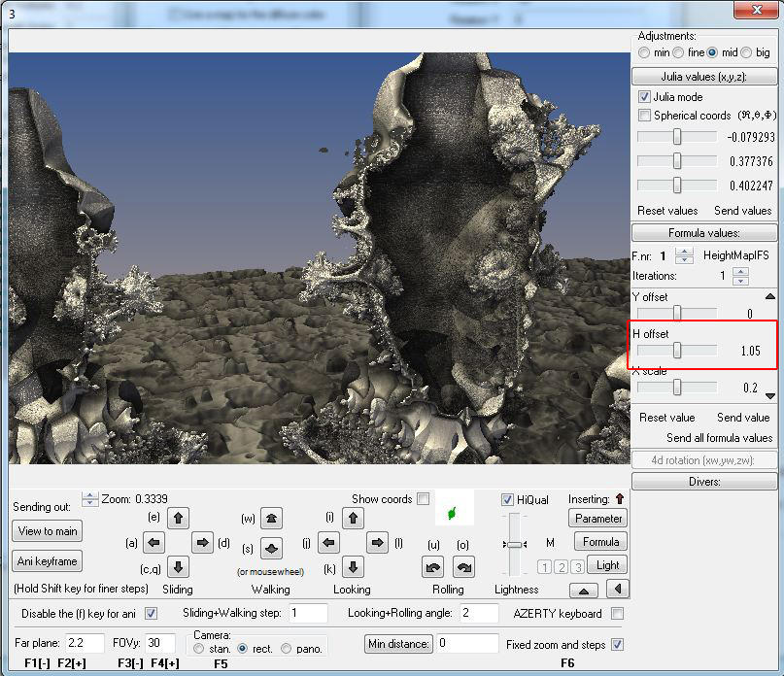This screenshot has width=784, height=676.
Task: Click the first Julia slider (-0.079293)
Action: tap(677, 137)
